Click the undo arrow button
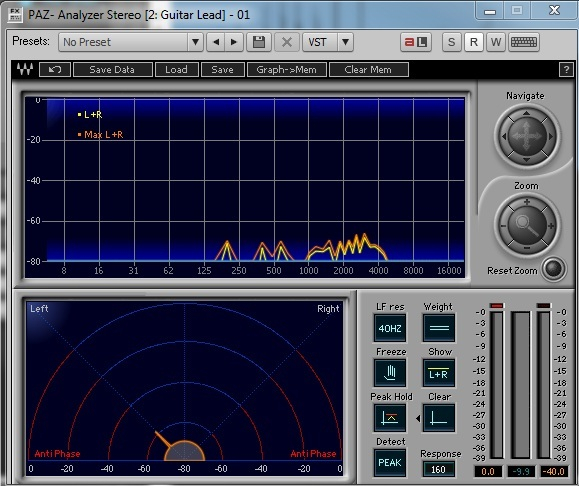579x486 pixels. 55,69
